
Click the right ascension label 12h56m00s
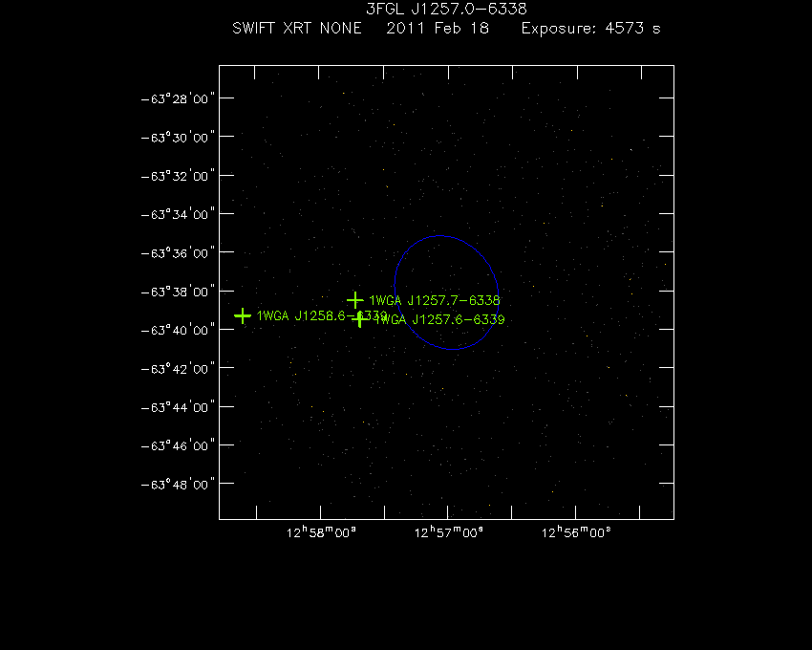[x=576, y=532]
